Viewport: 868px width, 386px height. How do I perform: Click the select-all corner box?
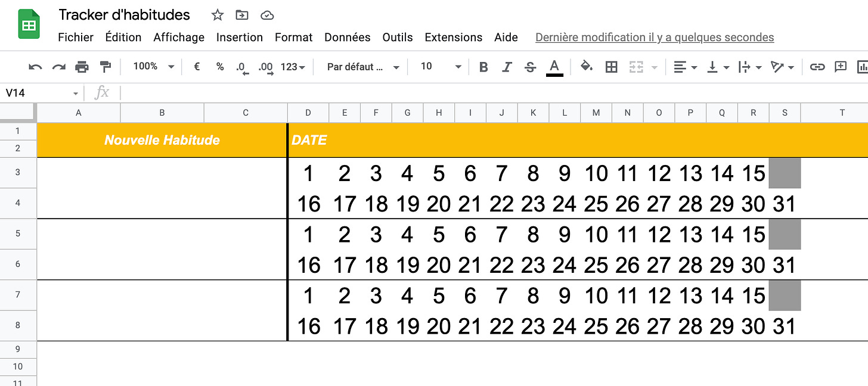coord(18,112)
